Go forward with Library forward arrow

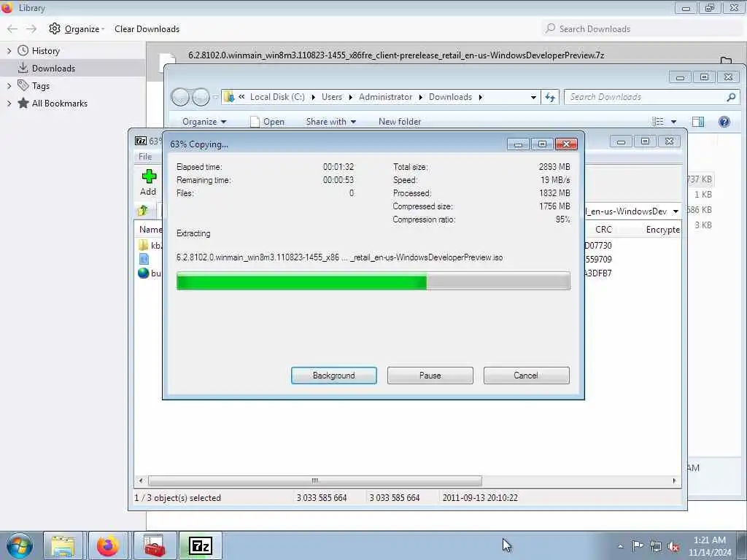[x=31, y=29]
